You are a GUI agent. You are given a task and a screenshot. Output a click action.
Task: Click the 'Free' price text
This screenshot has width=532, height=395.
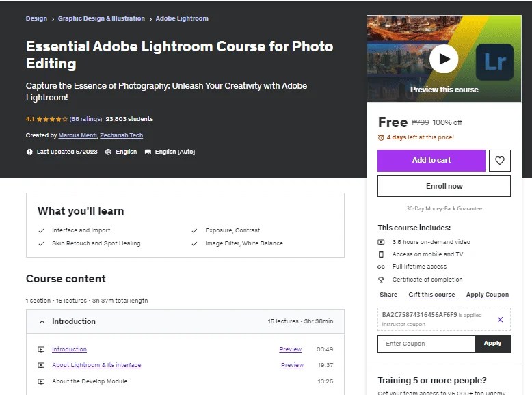point(393,122)
